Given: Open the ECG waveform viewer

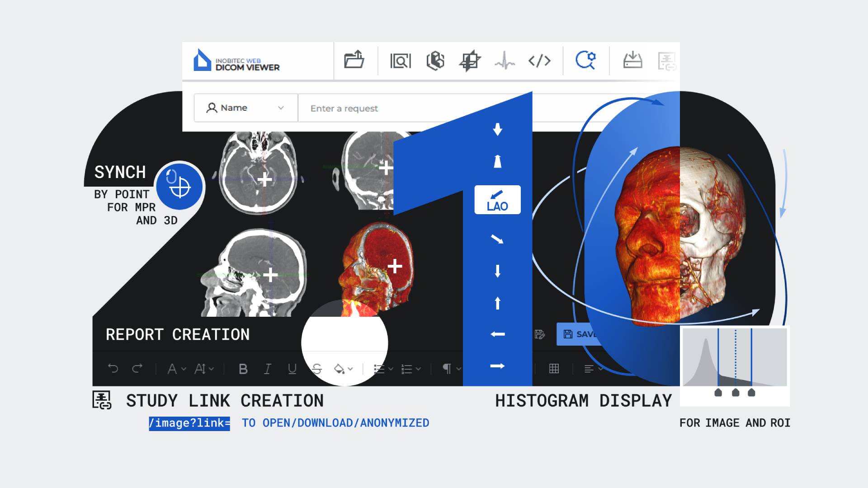Looking at the screenshot, I should 505,61.
